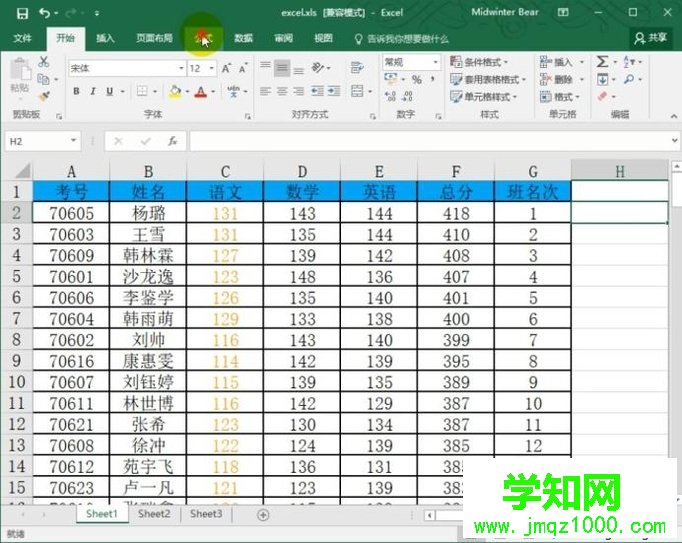Copy selection using the copy icon

click(43, 80)
